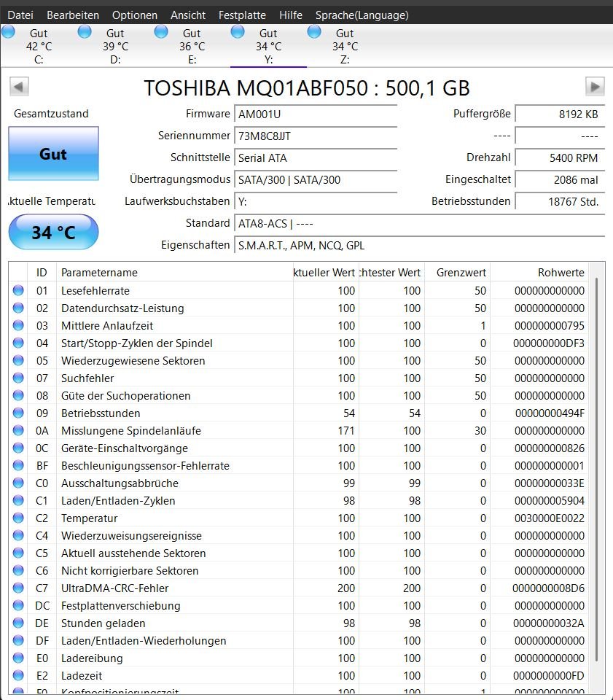Open the Datei menu
Image resolution: width=613 pixels, height=700 pixels.
coord(20,15)
